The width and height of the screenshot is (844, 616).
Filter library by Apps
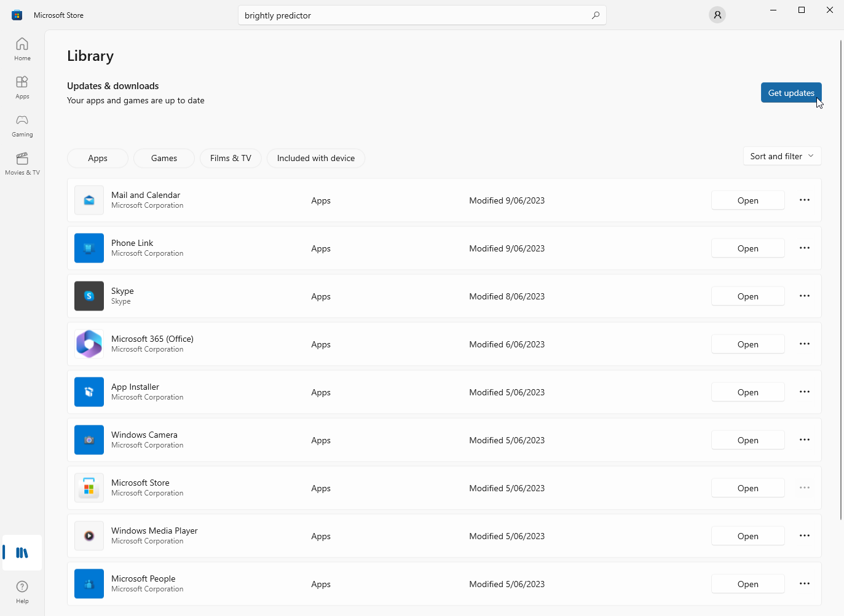(x=98, y=158)
